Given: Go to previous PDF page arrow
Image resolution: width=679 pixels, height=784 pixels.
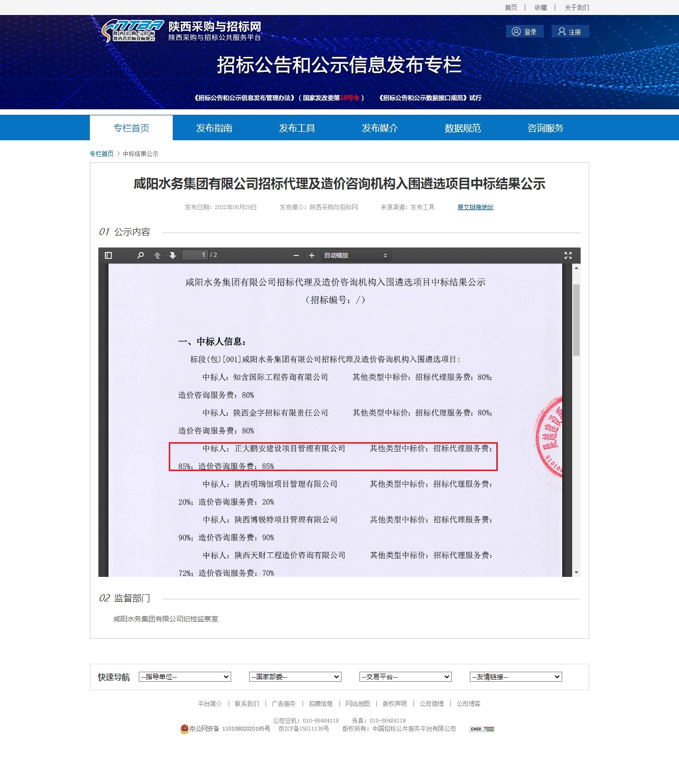Looking at the screenshot, I should [157, 256].
